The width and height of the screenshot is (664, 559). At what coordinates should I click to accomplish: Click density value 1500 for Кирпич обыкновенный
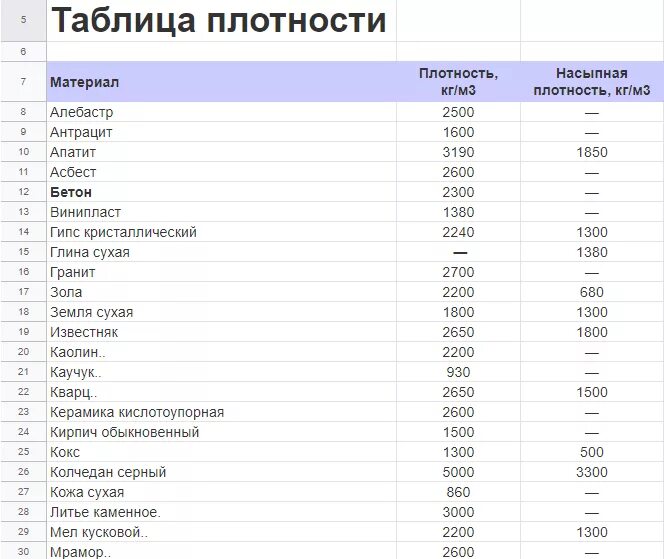tap(458, 432)
